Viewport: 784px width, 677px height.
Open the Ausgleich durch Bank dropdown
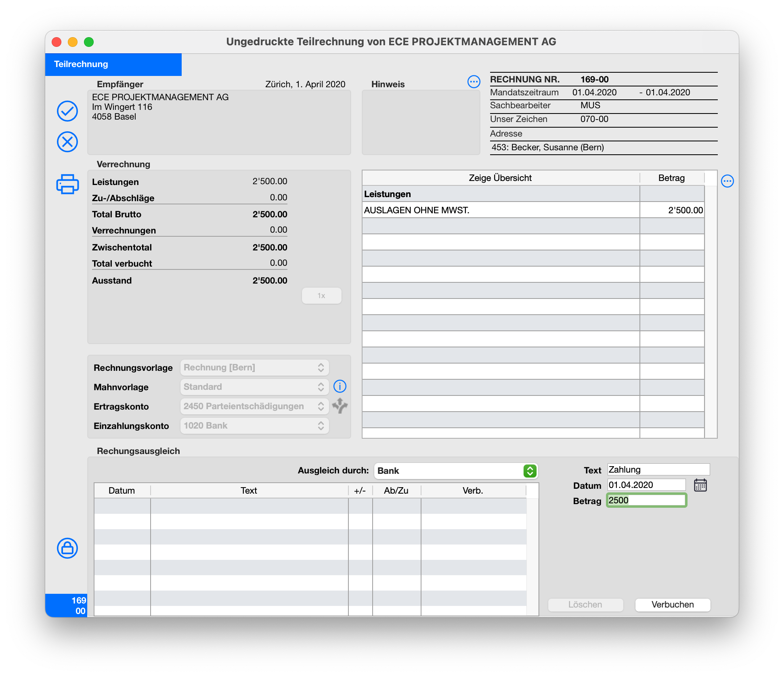pos(456,471)
